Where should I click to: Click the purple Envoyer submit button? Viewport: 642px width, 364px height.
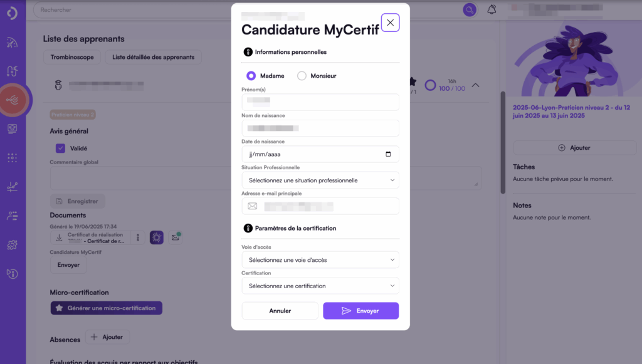pos(360,311)
